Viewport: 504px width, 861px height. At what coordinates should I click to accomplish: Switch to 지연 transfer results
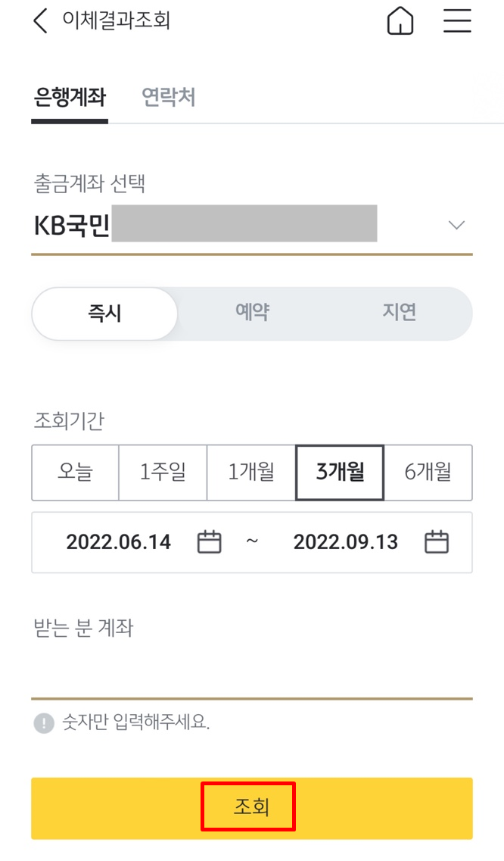click(399, 314)
